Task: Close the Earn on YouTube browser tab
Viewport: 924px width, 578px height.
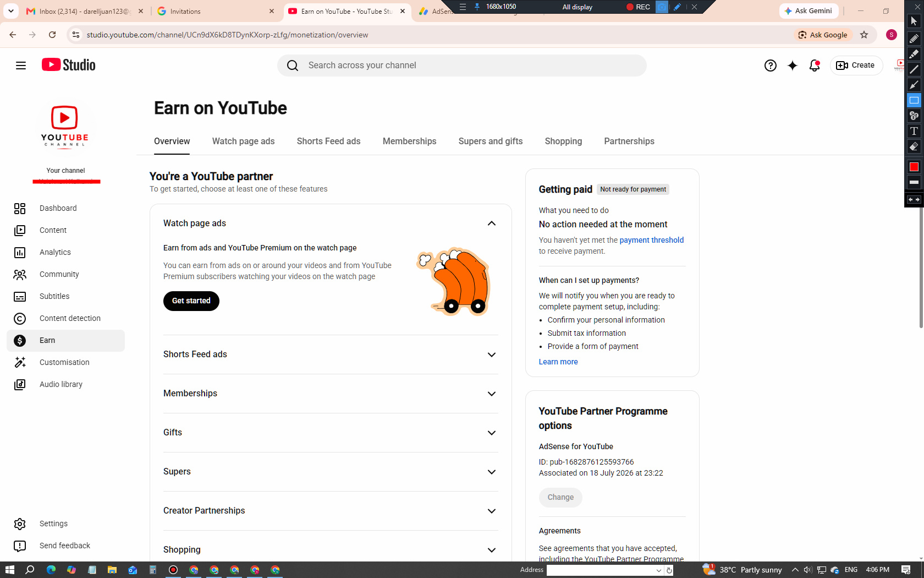Action: click(x=403, y=11)
